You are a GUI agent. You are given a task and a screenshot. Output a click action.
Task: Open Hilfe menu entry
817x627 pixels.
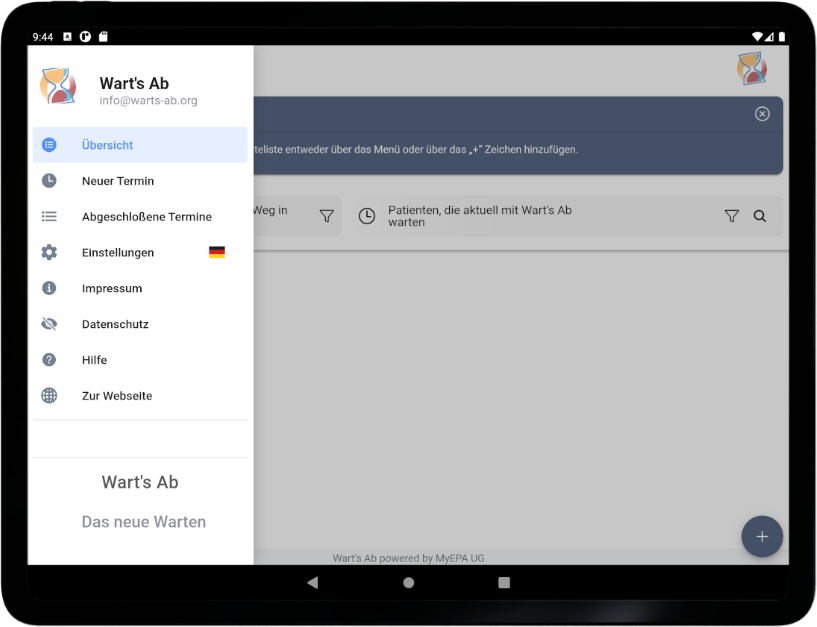140,360
